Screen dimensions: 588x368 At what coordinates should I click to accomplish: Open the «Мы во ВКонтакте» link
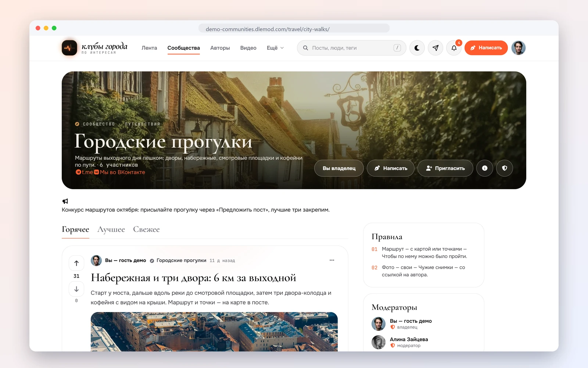[x=120, y=172]
